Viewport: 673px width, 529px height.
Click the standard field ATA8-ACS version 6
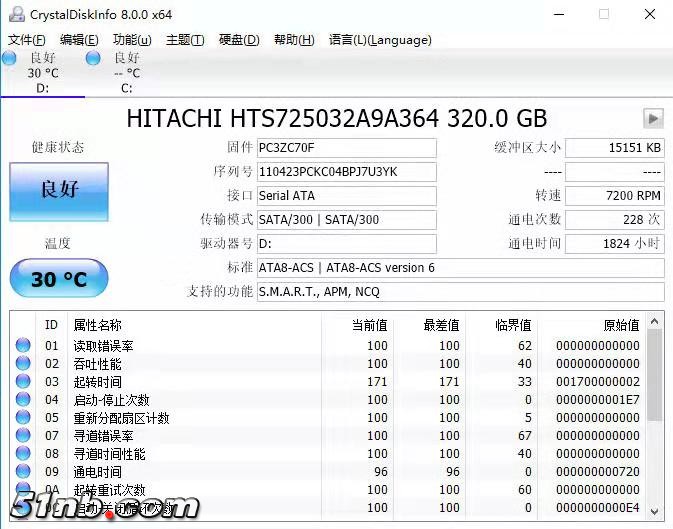click(461, 268)
